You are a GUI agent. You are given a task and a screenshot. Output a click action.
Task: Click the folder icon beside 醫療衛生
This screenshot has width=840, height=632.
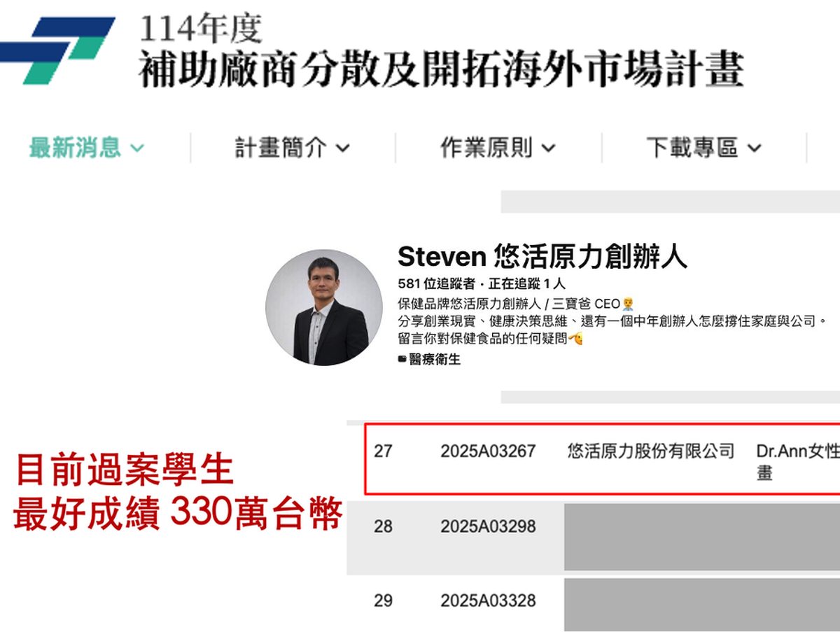pyautogui.click(x=402, y=360)
